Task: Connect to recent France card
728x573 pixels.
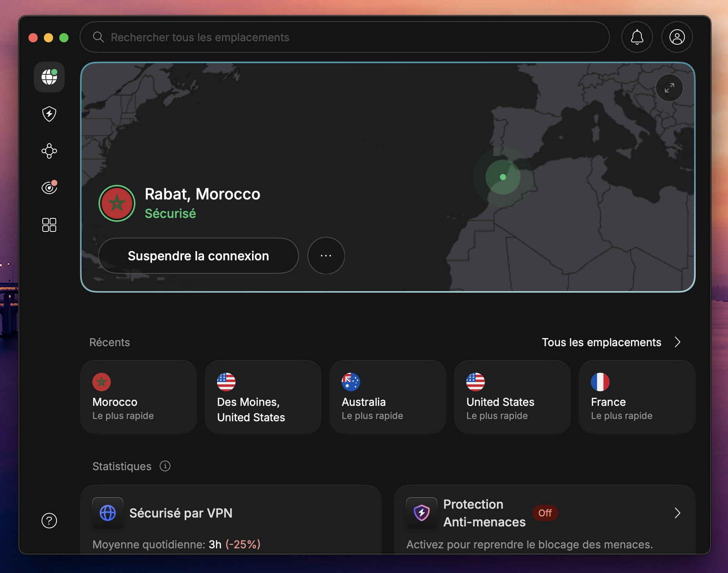Action: click(637, 397)
